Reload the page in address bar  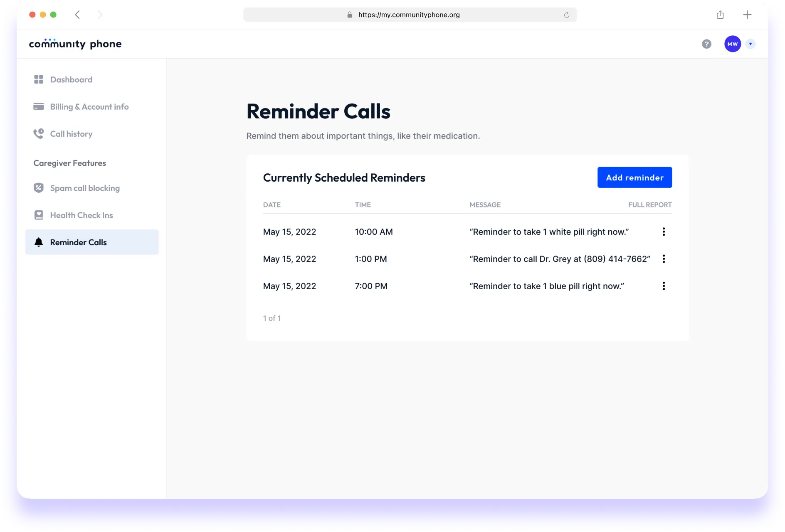(566, 15)
